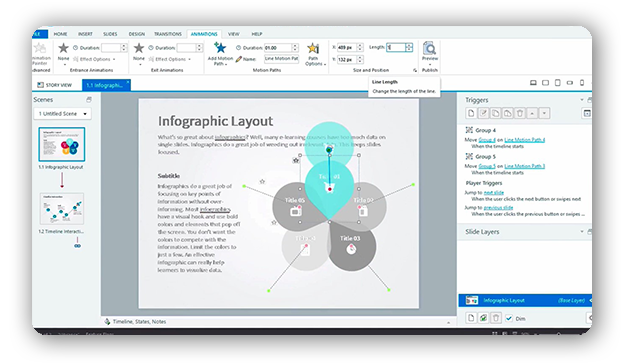626x363 pixels.
Task: Select the Infographic Layout base layer row
Action: pyautogui.click(x=525, y=300)
